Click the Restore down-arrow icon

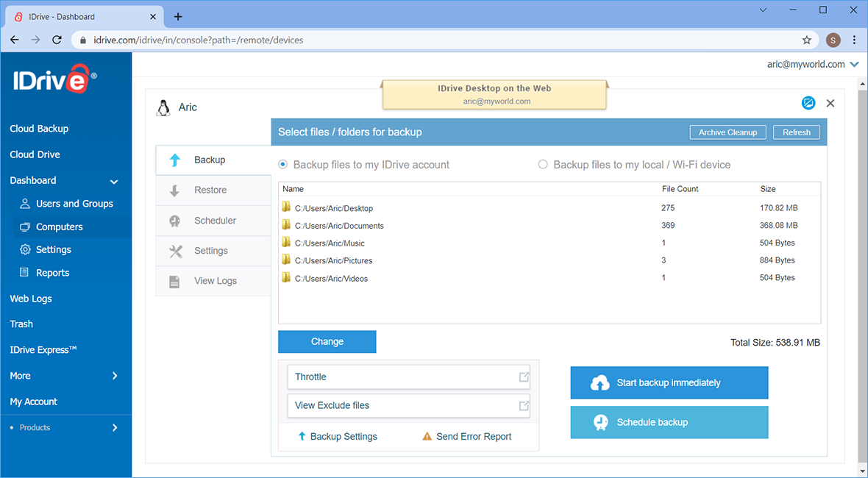174,190
